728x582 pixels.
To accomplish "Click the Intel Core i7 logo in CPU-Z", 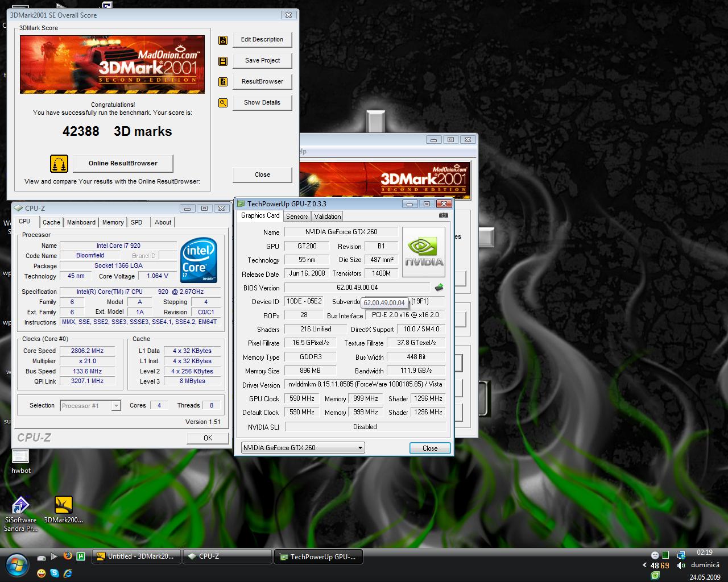I will pyautogui.click(x=198, y=260).
